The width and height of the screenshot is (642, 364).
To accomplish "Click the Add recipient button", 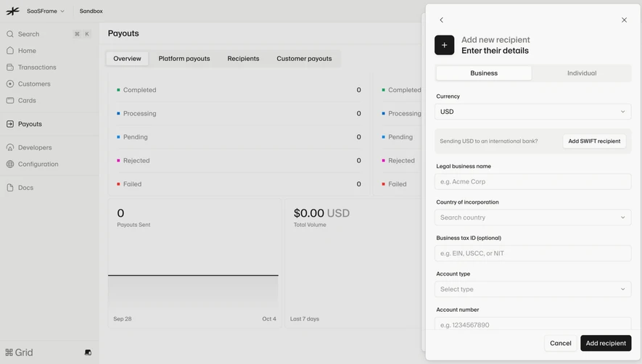I will [x=606, y=343].
